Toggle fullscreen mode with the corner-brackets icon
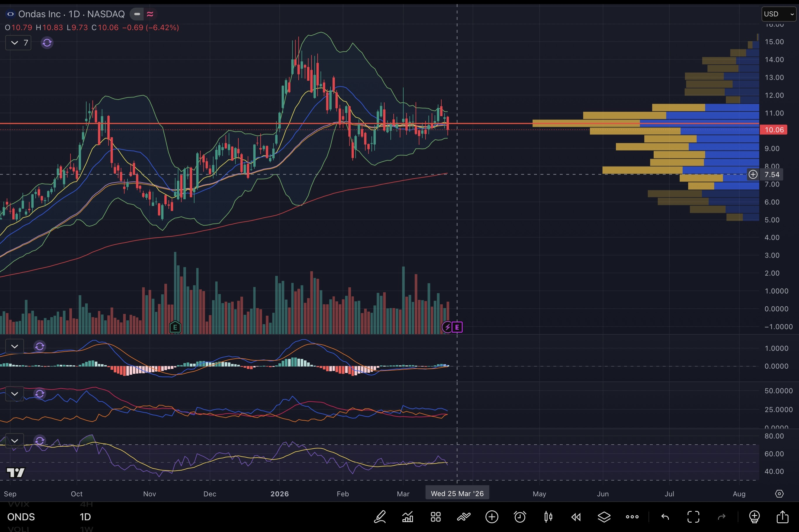The width and height of the screenshot is (799, 532). coord(693,517)
